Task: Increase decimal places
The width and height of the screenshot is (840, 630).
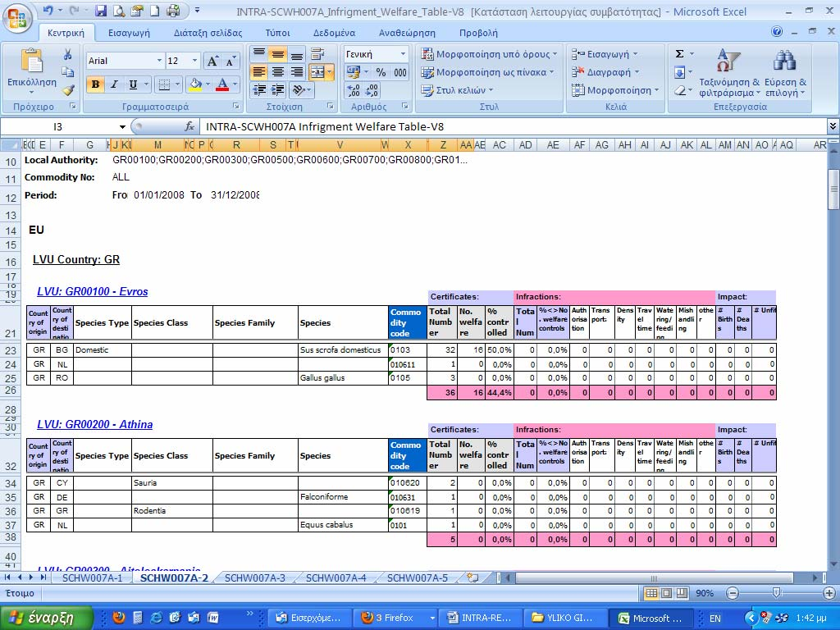Action: (x=354, y=90)
